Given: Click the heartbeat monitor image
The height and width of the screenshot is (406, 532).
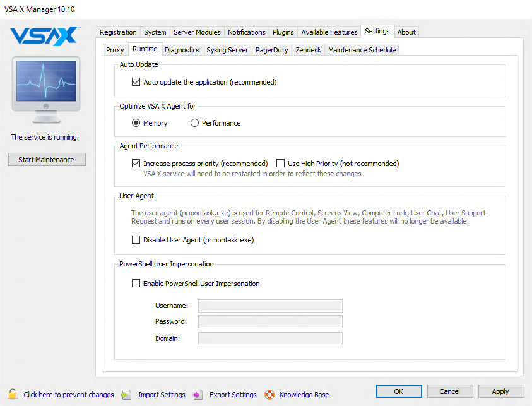Looking at the screenshot, I should tap(46, 89).
